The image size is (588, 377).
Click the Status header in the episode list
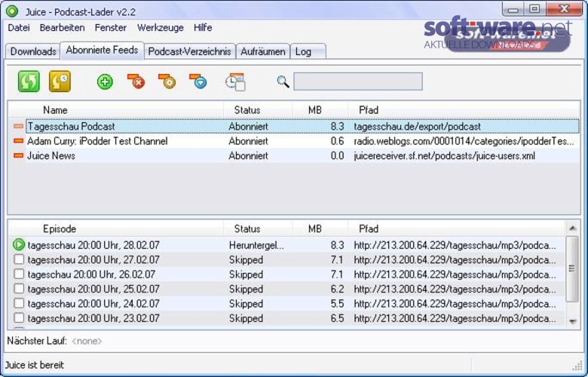258,228
